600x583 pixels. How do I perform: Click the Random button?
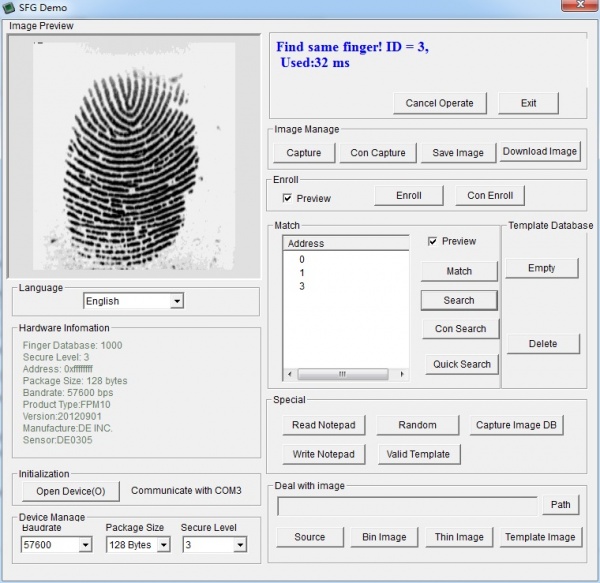tap(417, 425)
